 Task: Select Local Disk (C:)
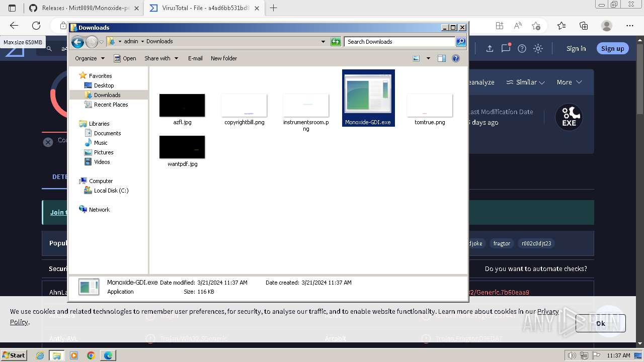pos(111,191)
